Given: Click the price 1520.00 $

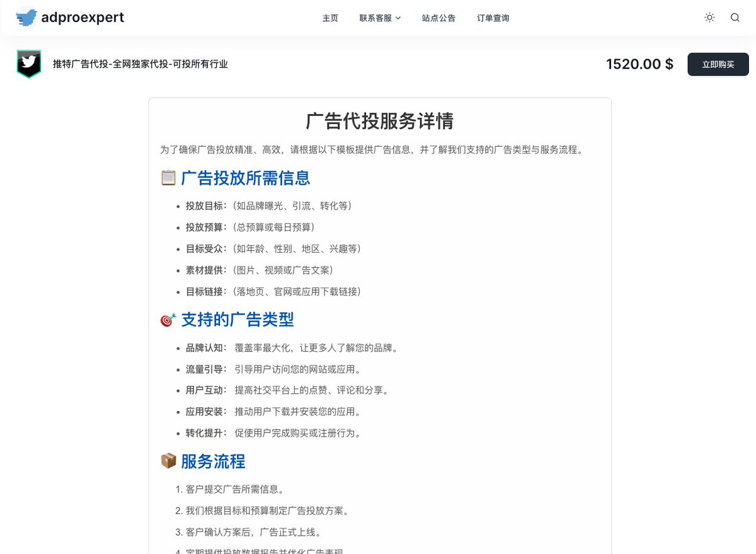Looking at the screenshot, I should [639, 64].
